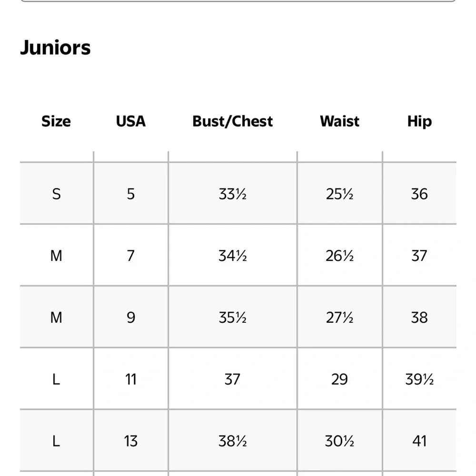The height and width of the screenshot is (476, 476).
Task: Select the Size column header
Action: 56,121
